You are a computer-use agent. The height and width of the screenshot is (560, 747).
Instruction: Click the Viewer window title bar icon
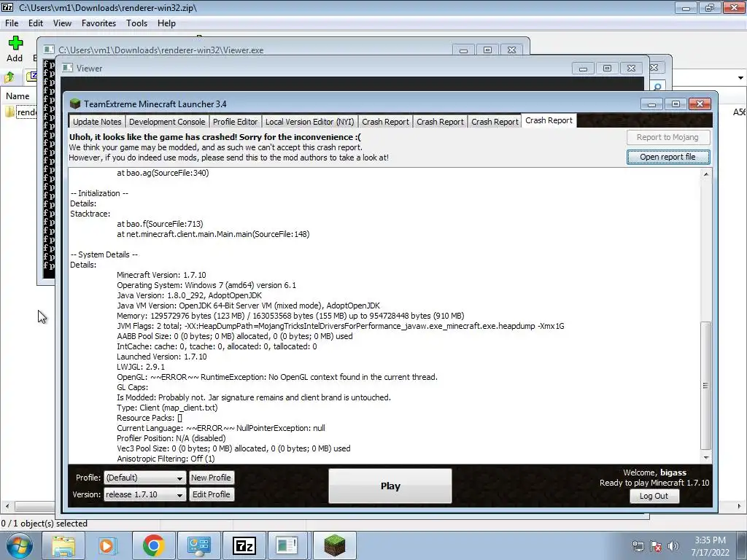[68, 68]
